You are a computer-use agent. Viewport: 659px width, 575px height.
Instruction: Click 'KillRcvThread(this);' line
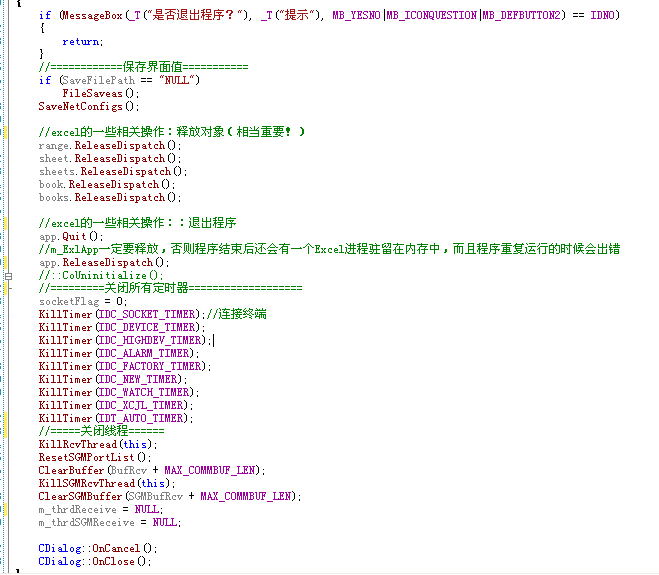point(98,445)
